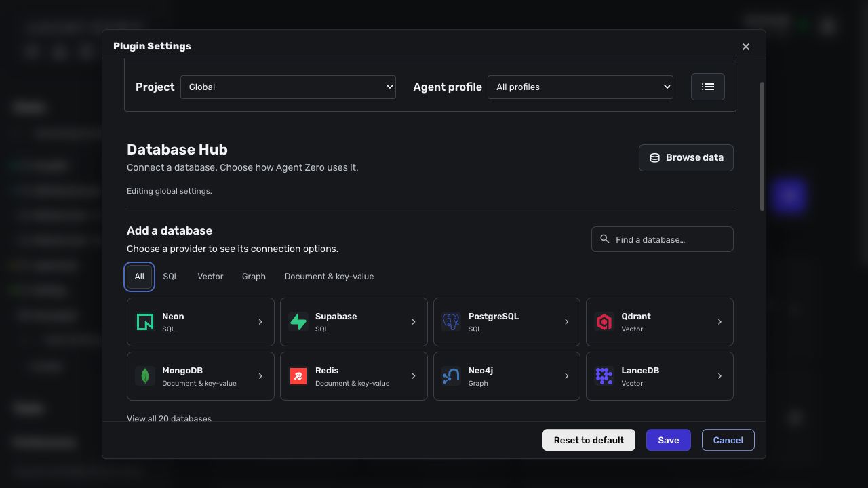Viewport: 868px width, 488px height.
Task: Select the Graph filter tab
Action: coord(254,277)
